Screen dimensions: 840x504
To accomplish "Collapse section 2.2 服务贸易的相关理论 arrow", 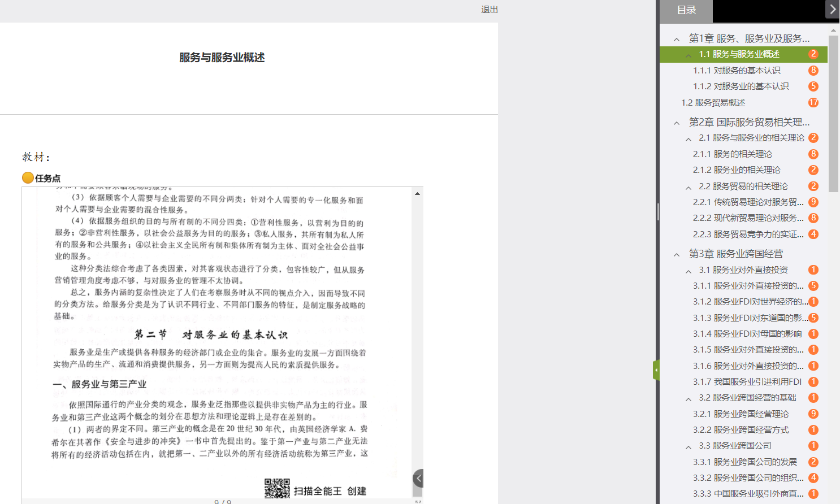I will (688, 188).
